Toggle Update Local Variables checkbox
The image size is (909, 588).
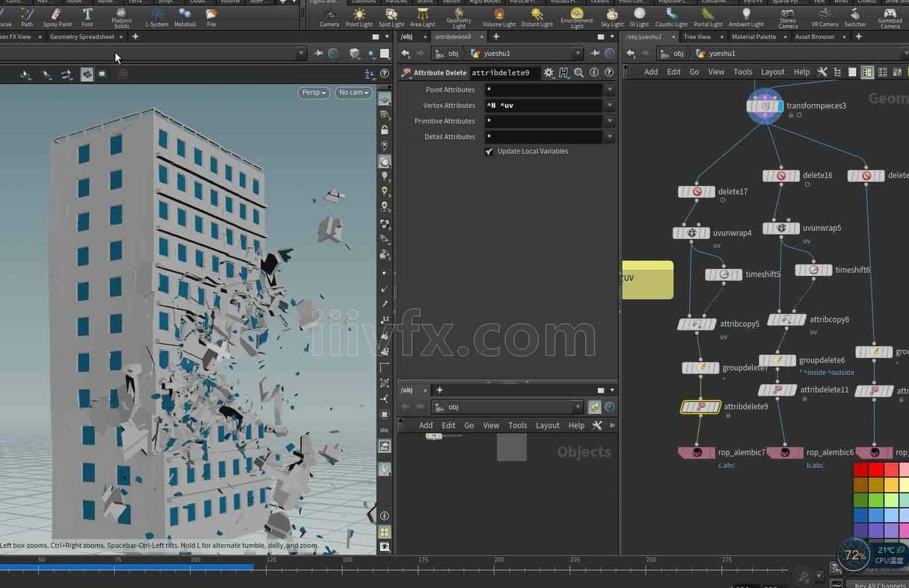pos(489,152)
